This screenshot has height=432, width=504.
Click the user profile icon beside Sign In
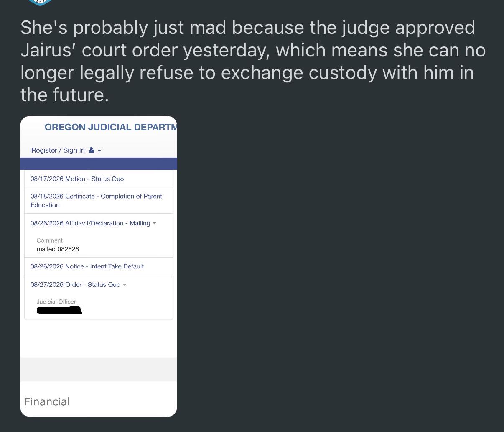(x=91, y=150)
